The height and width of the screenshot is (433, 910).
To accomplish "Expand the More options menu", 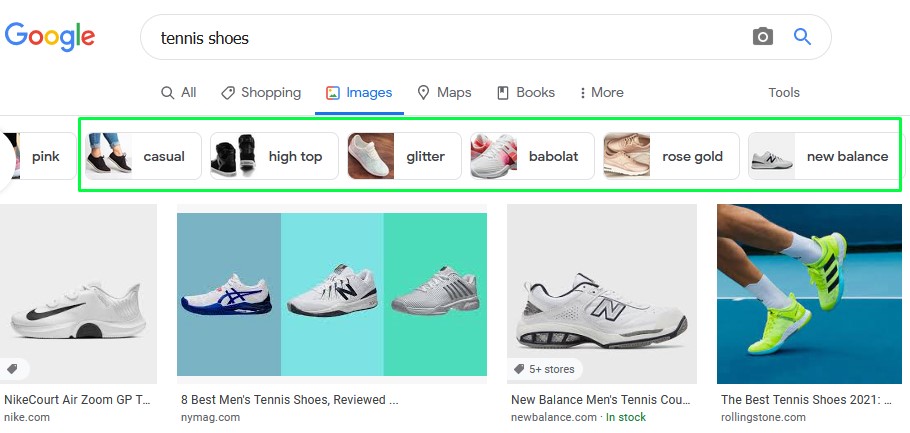I will (601, 93).
